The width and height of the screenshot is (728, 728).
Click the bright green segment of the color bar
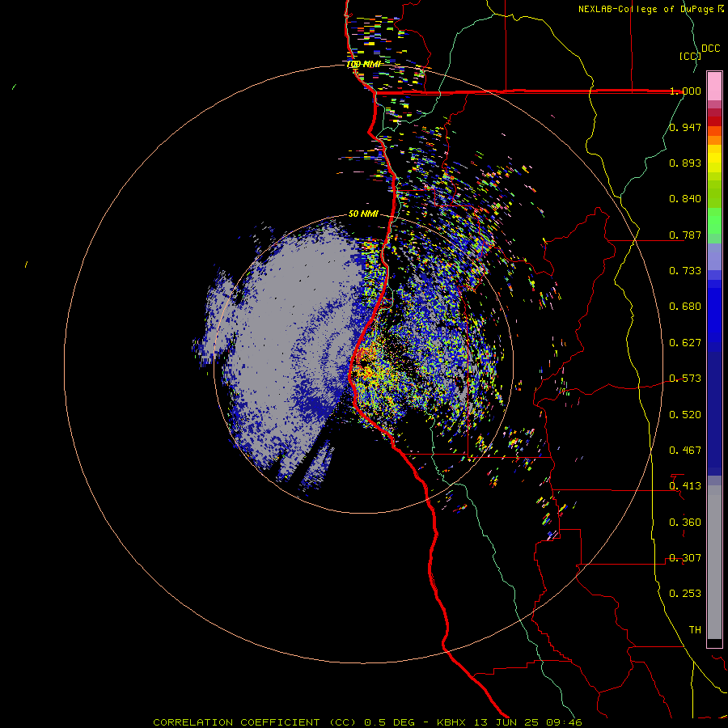714,221
